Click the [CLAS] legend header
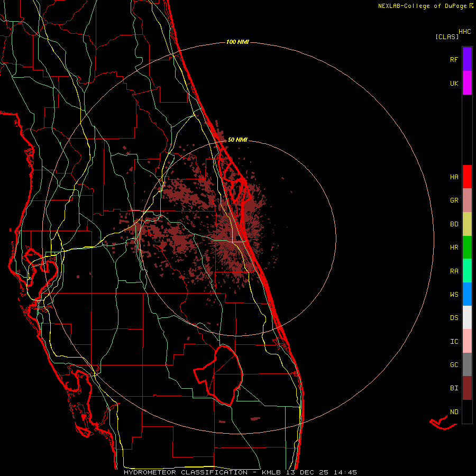The image size is (476, 476). click(x=447, y=37)
